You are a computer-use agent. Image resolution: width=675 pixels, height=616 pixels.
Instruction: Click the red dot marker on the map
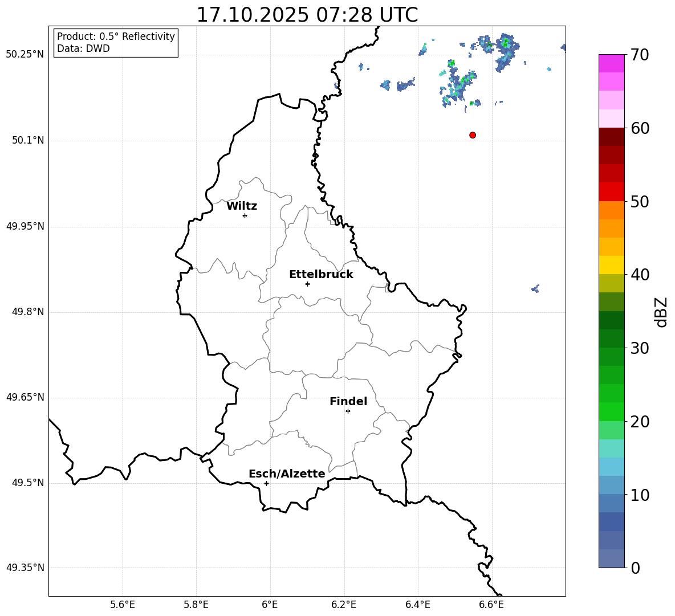tap(473, 135)
